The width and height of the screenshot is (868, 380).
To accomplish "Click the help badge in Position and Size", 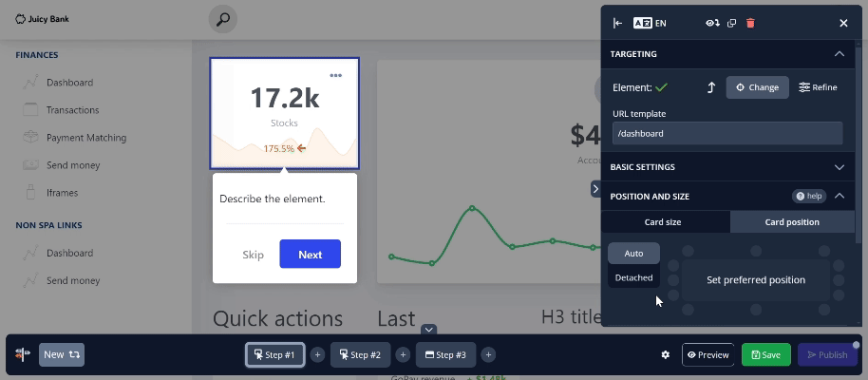I will 808,196.
